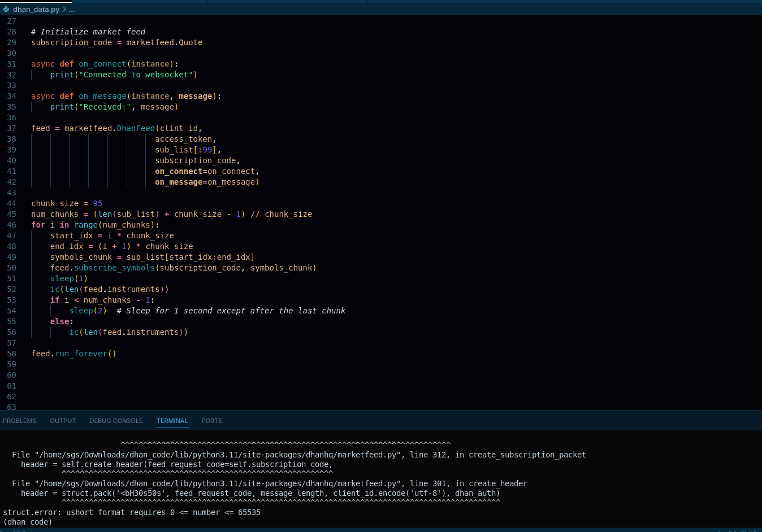The image size is (762, 532).
Task: Open the OUTPUT panel
Action: (63, 421)
